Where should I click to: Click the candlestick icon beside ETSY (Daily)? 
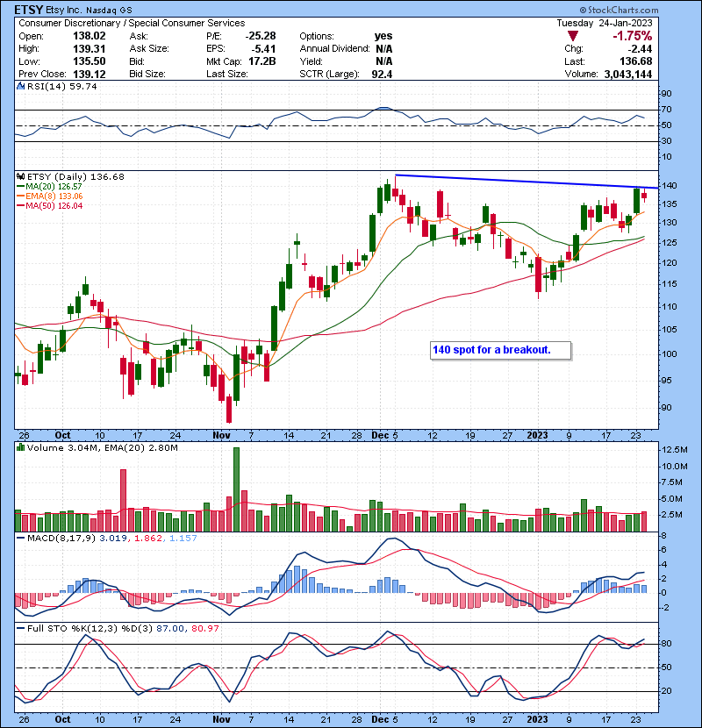[x=20, y=177]
